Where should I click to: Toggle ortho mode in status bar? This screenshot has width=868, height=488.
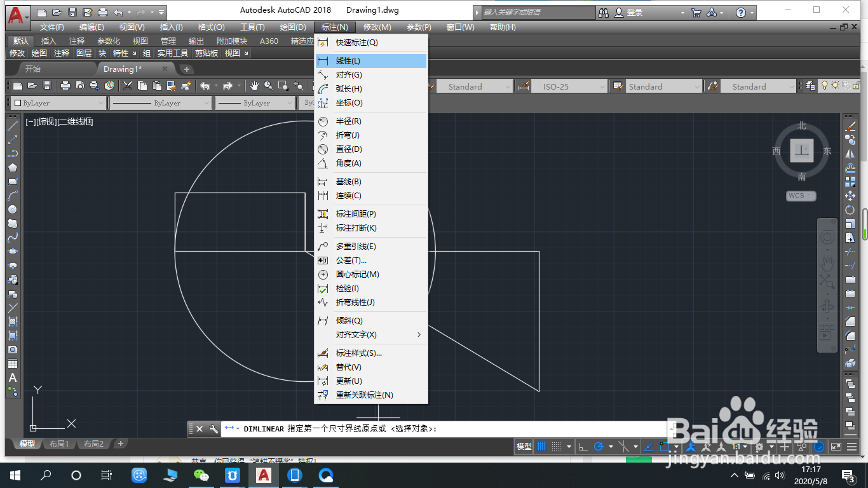coord(583,447)
